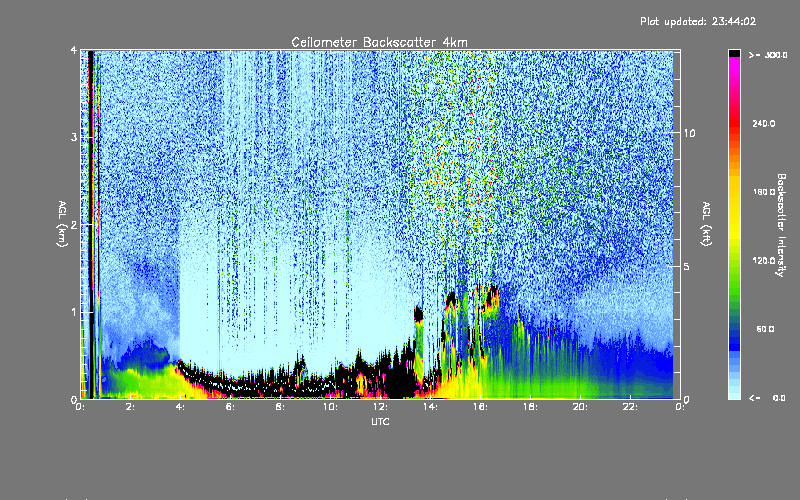The height and width of the screenshot is (500, 800).
Task: Click the 2 km tick label on left axis
Action: 74,224
